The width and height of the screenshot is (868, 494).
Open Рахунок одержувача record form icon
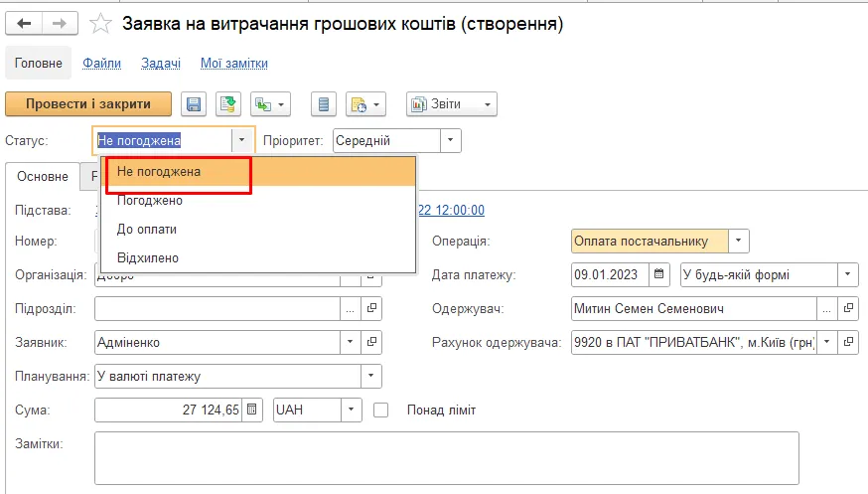pos(848,342)
